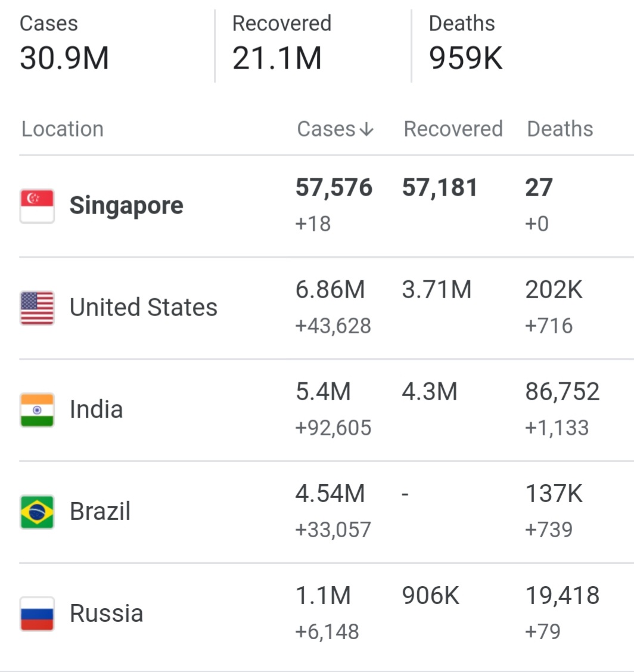Select the Russia country name
Image resolution: width=634 pixels, height=672 pixels.
[x=107, y=614]
